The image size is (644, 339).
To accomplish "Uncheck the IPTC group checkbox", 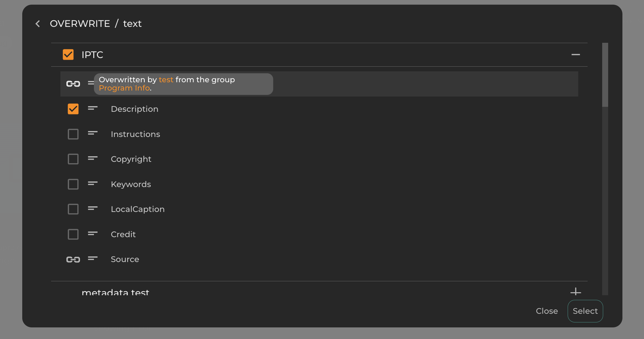I will pyautogui.click(x=68, y=55).
